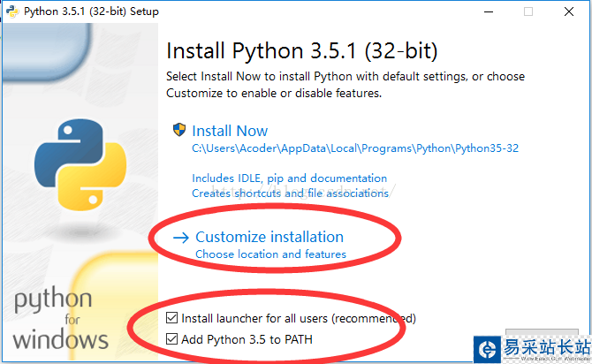Choose the Install Now option
The height and width of the screenshot is (364, 592).
click(x=230, y=131)
